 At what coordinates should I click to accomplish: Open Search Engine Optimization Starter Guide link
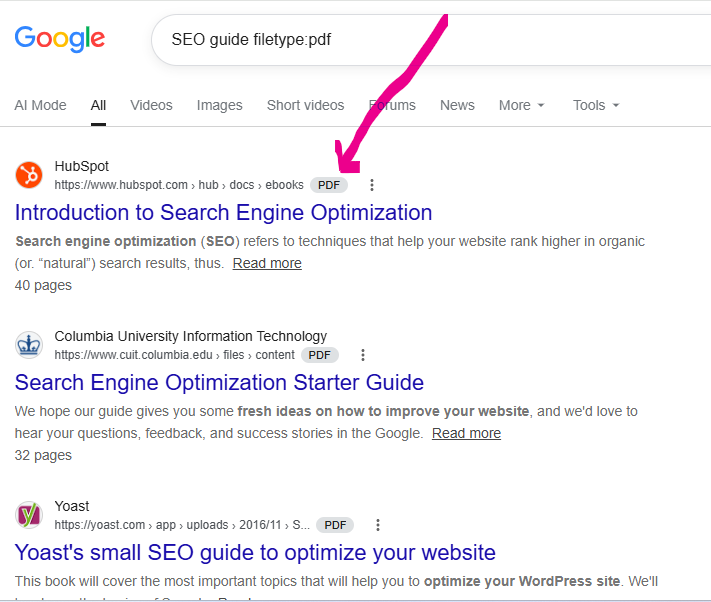click(x=219, y=383)
